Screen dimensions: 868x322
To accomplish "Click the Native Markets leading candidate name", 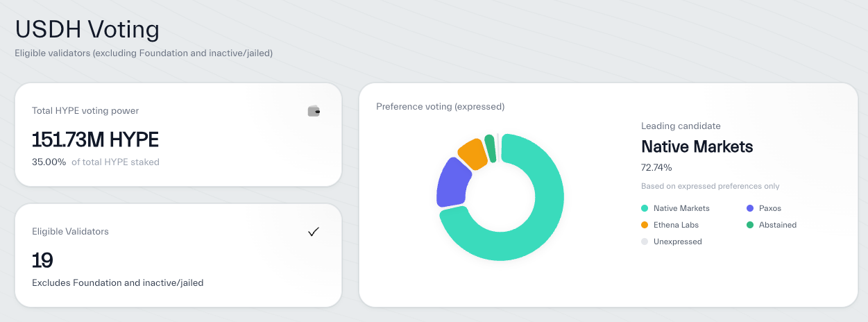I will [697, 147].
